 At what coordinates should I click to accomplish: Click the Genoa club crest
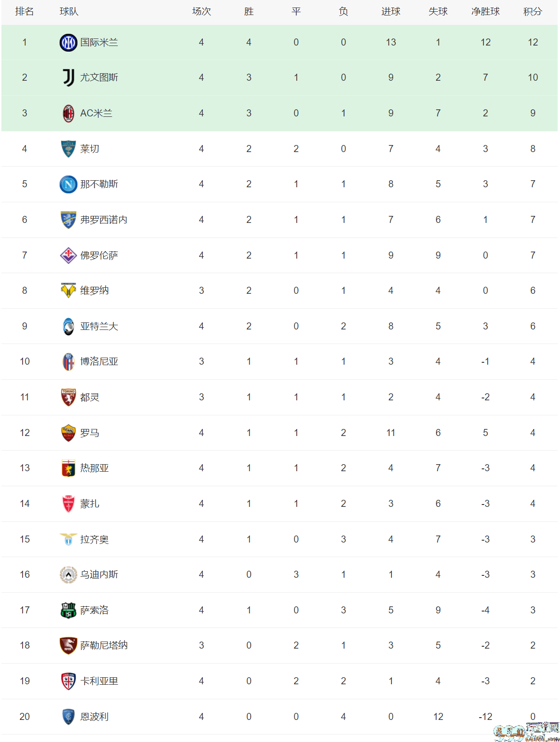(69, 468)
